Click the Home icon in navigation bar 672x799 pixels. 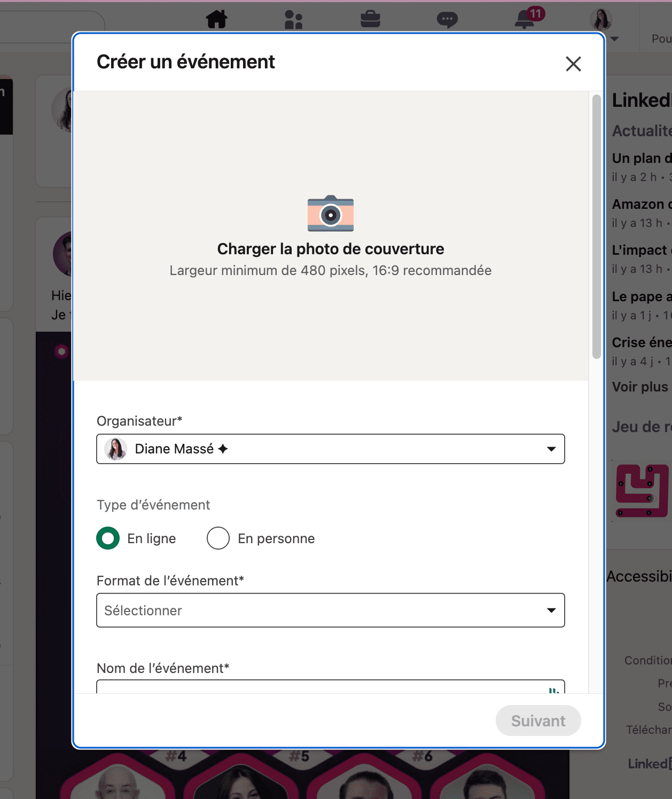(x=217, y=20)
